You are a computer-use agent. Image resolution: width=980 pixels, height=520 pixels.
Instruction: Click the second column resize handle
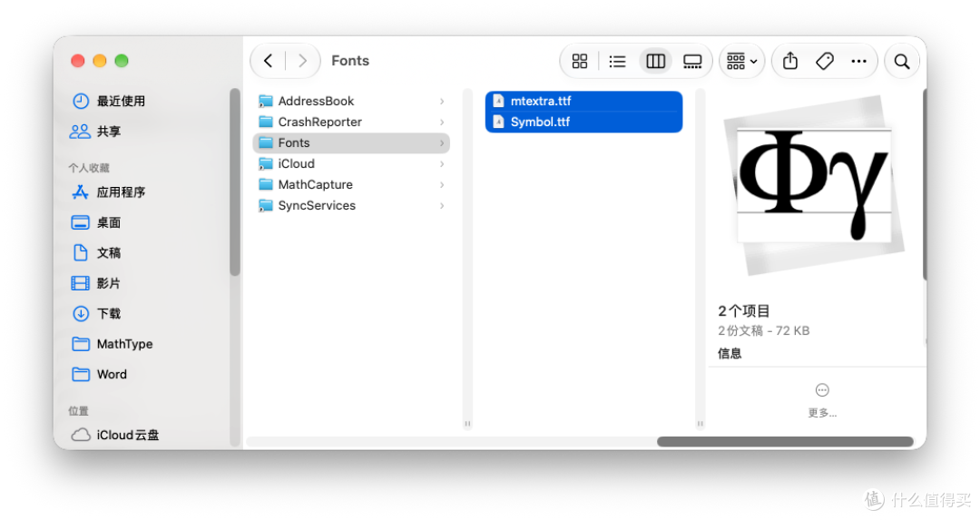pyautogui.click(x=700, y=424)
